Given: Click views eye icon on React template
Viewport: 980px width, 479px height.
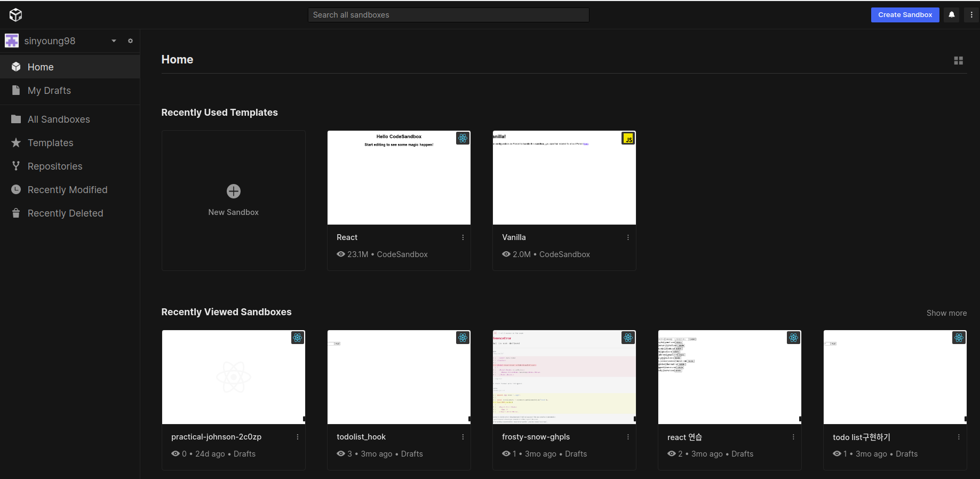Looking at the screenshot, I should pos(341,254).
